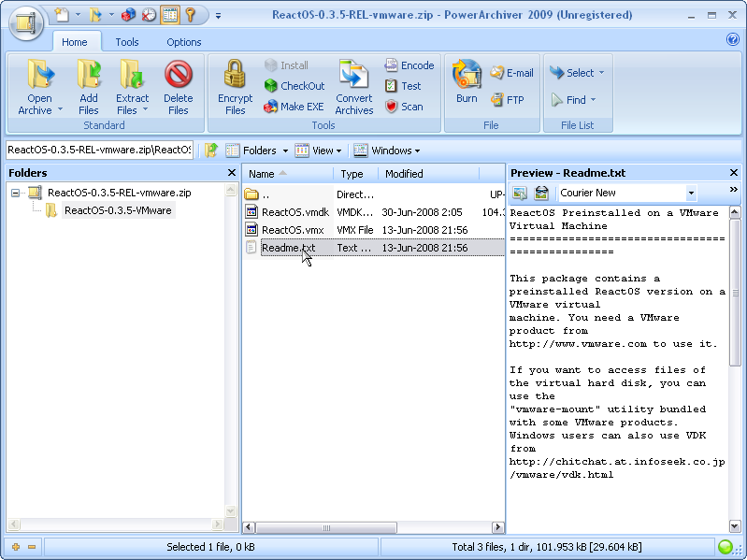Open the quick access toolbar customize arrow
The height and width of the screenshot is (560, 747).
(218, 16)
